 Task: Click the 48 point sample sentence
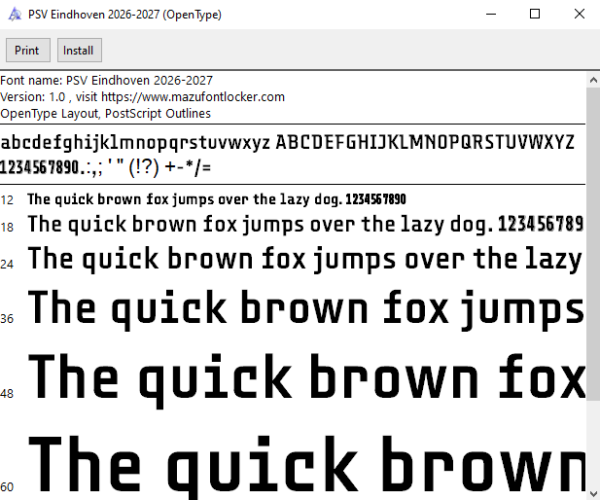[307, 380]
